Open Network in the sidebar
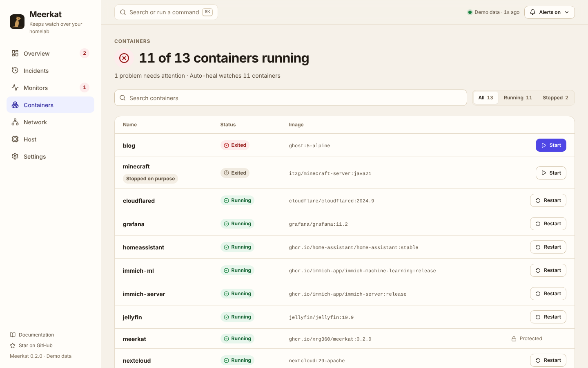 [x=50, y=122]
